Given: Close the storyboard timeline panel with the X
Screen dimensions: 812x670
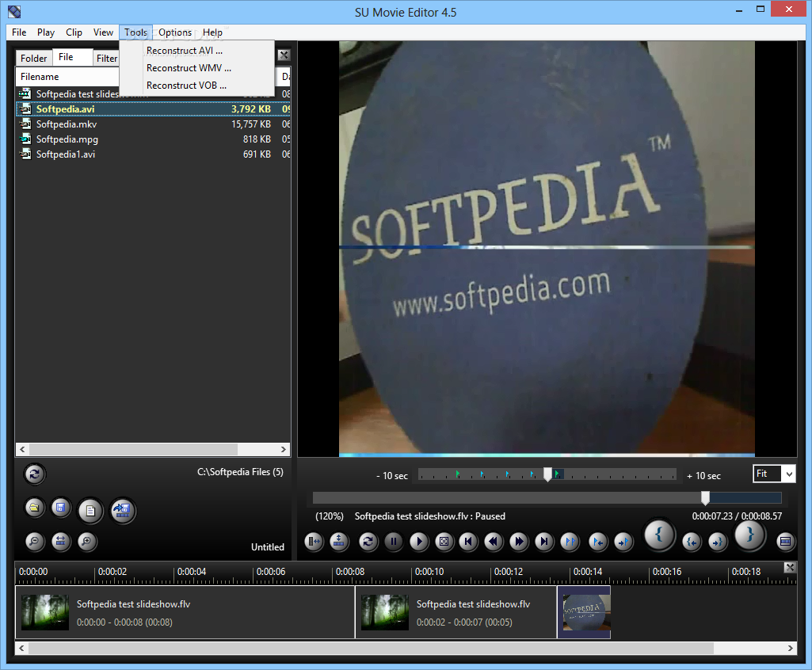Looking at the screenshot, I should pos(789,567).
